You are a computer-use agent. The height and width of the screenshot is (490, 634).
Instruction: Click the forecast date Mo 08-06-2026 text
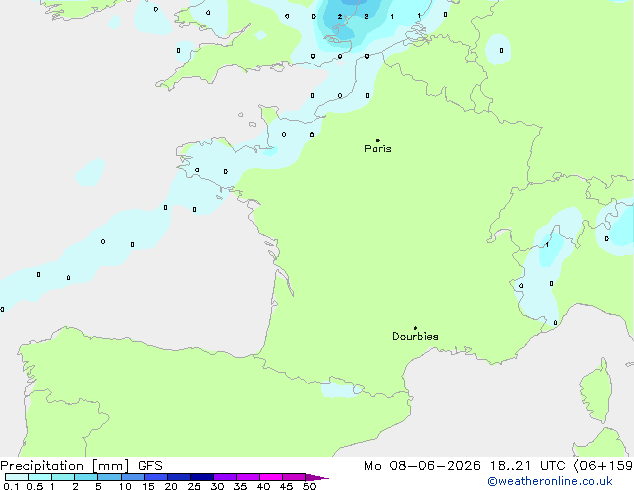click(423, 466)
